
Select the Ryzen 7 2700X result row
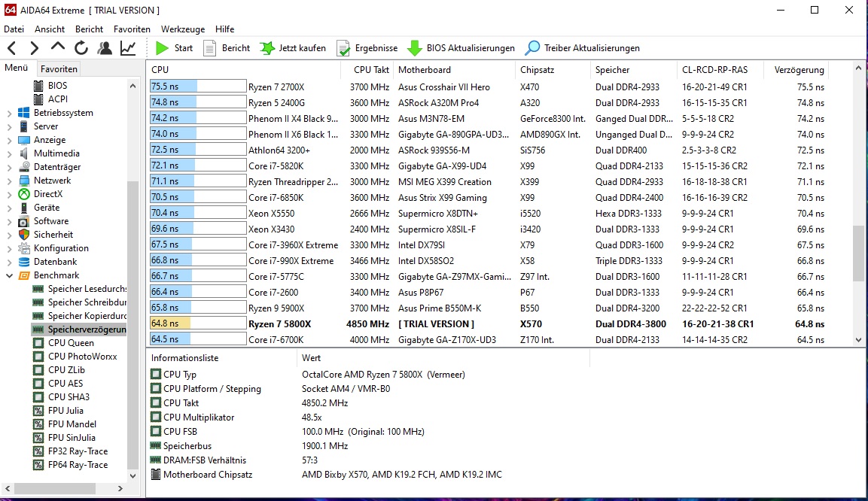(x=487, y=87)
